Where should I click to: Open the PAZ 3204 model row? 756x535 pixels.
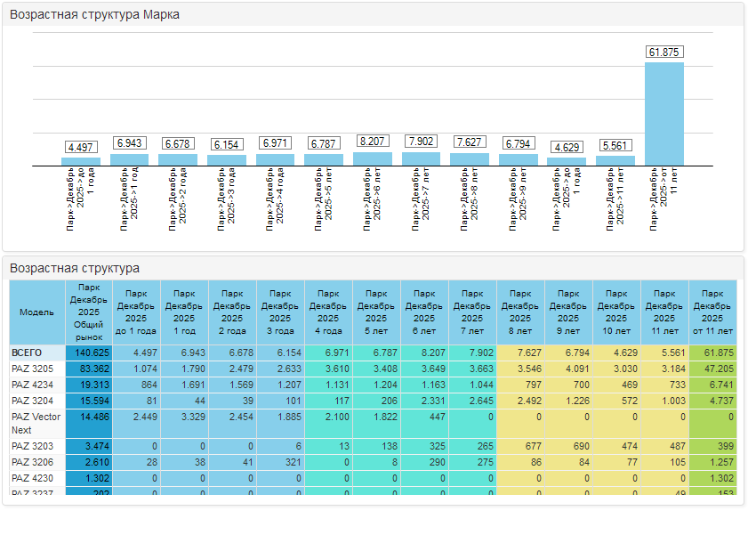pyautogui.click(x=32, y=401)
